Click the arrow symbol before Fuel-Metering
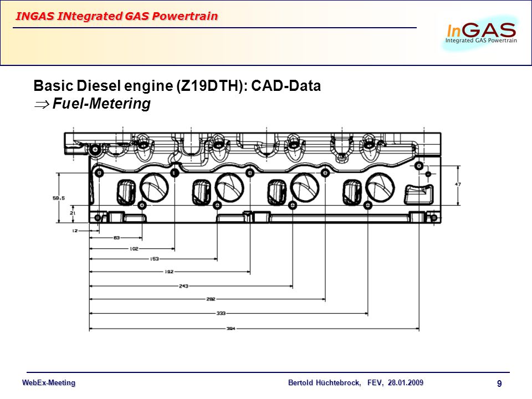Image resolution: width=532 pixels, height=399 pixels. tap(42, 105)
